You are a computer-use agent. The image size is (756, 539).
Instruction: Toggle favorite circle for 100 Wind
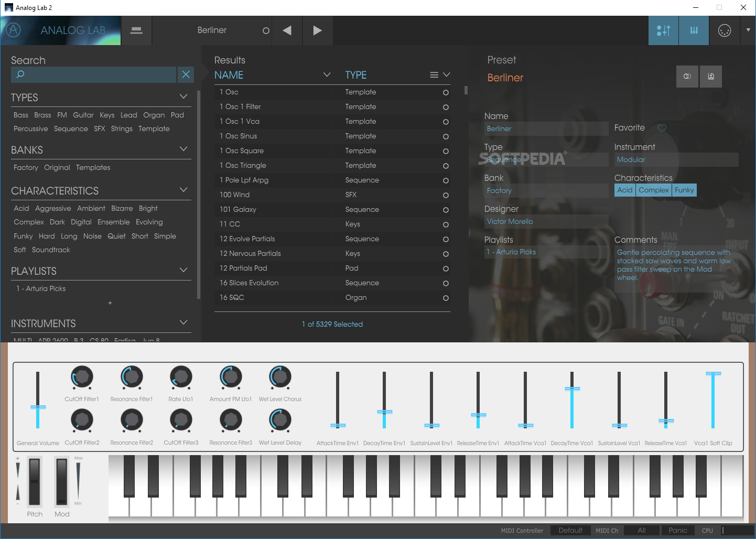point(446,195)
